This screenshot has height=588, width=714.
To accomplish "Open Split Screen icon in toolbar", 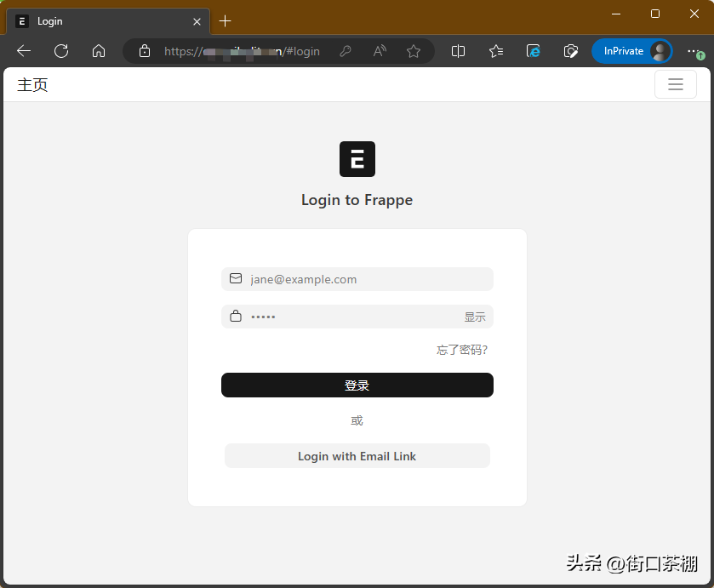I will 458,51.
